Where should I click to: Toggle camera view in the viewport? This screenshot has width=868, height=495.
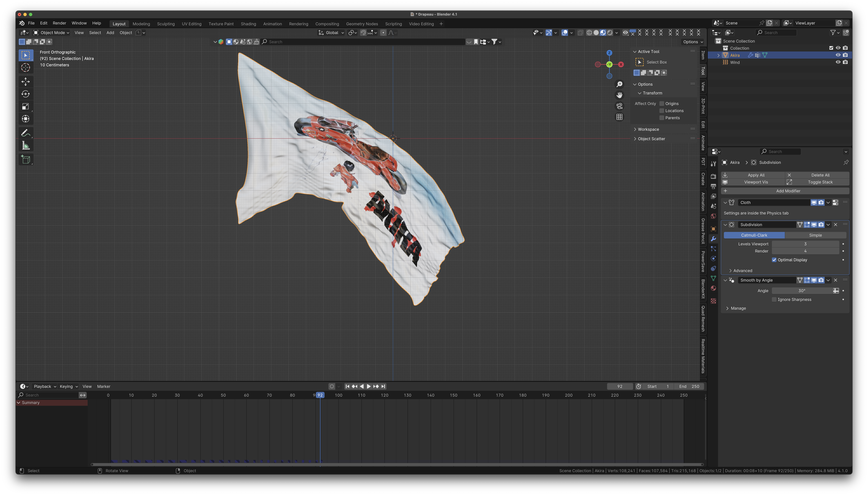tap(620, 106)
